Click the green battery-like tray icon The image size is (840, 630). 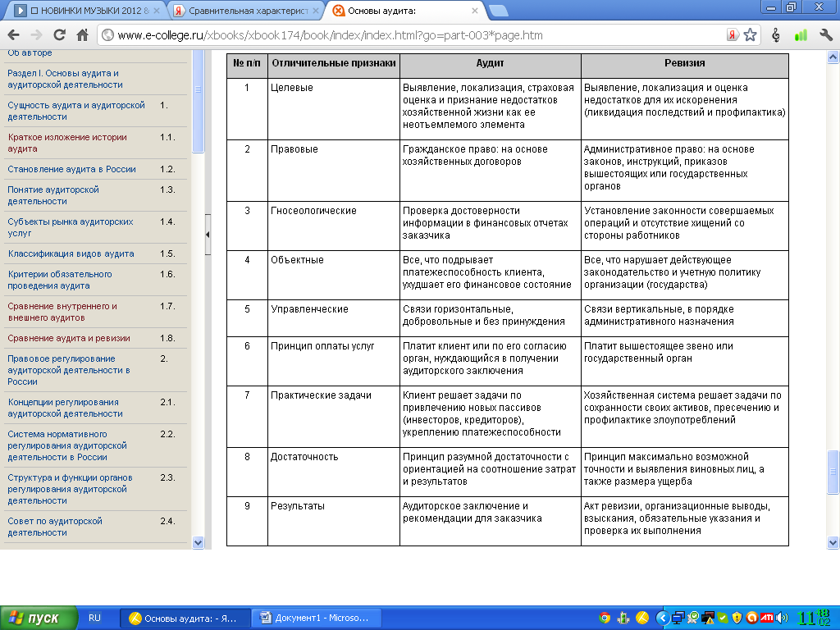pyautogui.click(x=623, y=618)
